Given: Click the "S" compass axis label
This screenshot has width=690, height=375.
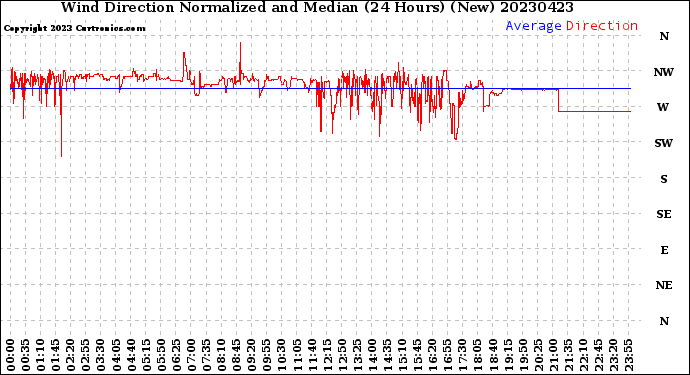Looking at the screenshot, I should pos(664,179).
